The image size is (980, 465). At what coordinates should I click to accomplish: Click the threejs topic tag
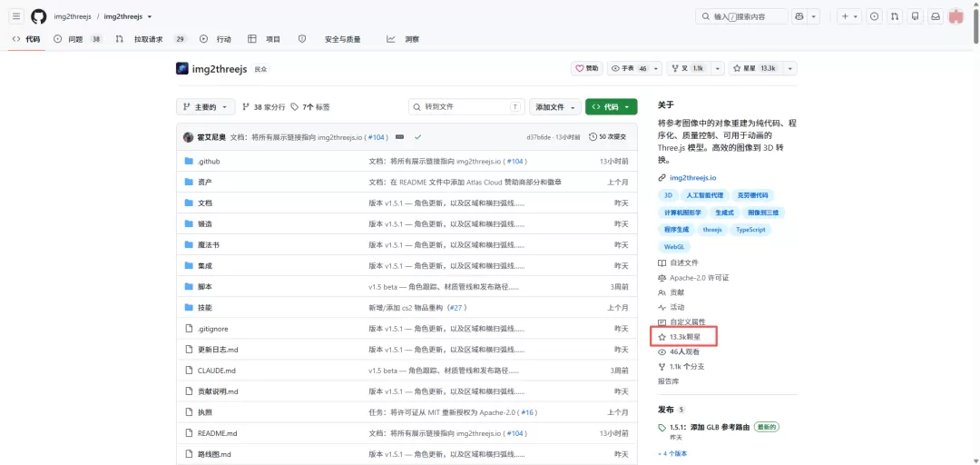(x=712, y=230)
